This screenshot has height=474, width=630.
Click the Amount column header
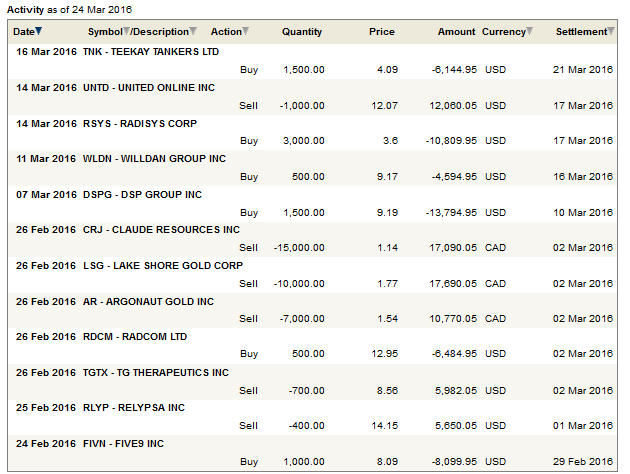pos(456,32)
